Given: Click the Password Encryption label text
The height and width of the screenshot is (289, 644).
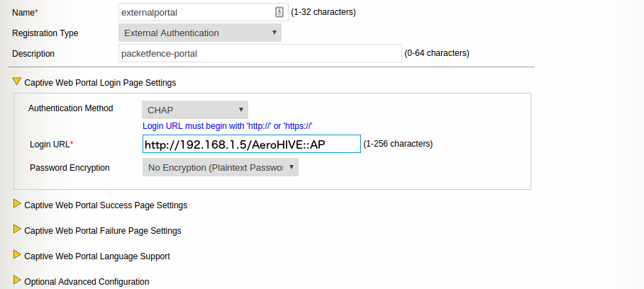Looking at the screenshot, I should point(70,168).
